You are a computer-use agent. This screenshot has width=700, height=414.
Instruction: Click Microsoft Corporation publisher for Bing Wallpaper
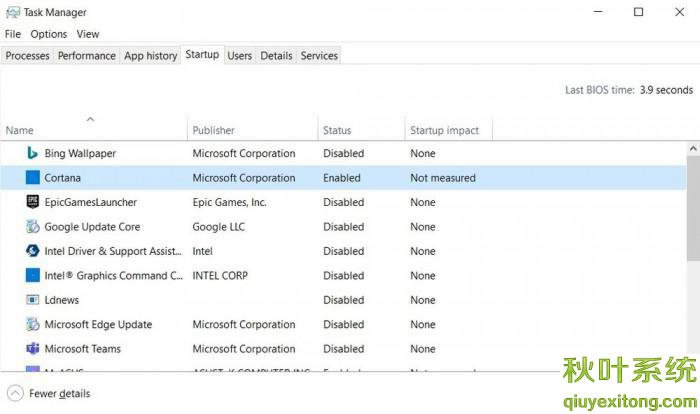click(x=244, y=153)
